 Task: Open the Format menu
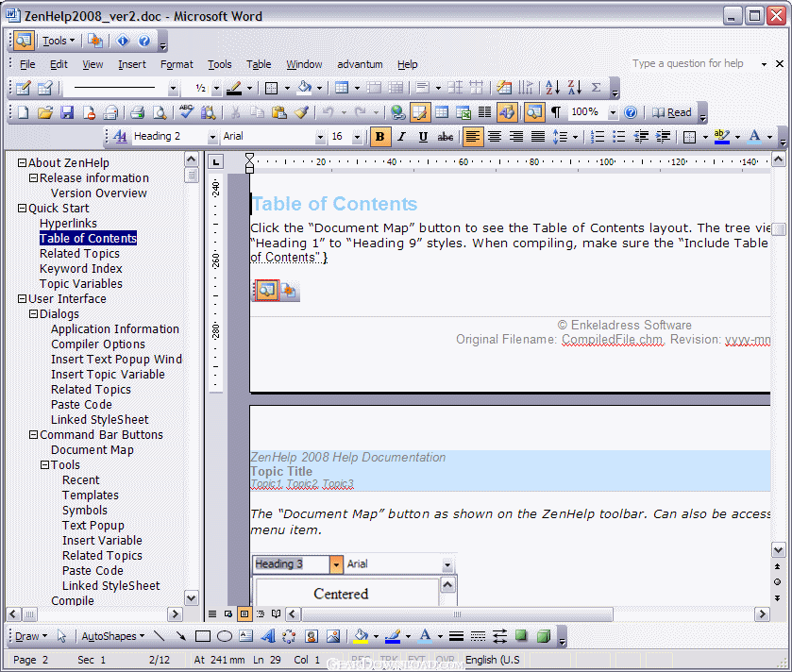[177, 64]
